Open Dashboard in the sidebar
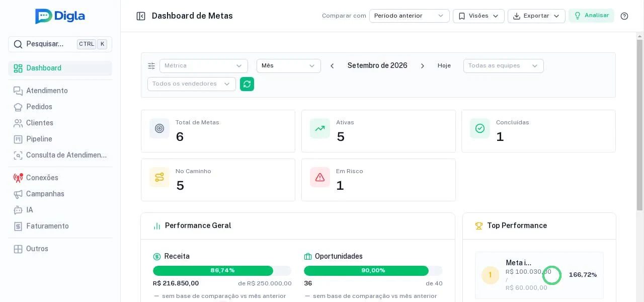The image size is (644, 302). click(x=60, y=68)
